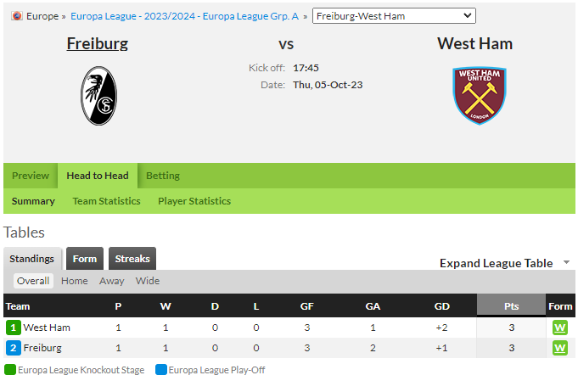Open the Freiburg-West Ham match dropdown
The height and width of the screenshot is (392, 578).
[394, 16]
